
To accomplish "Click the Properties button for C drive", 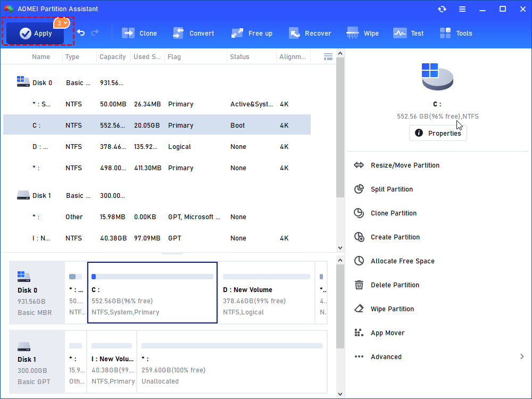I will pos(438,133).
